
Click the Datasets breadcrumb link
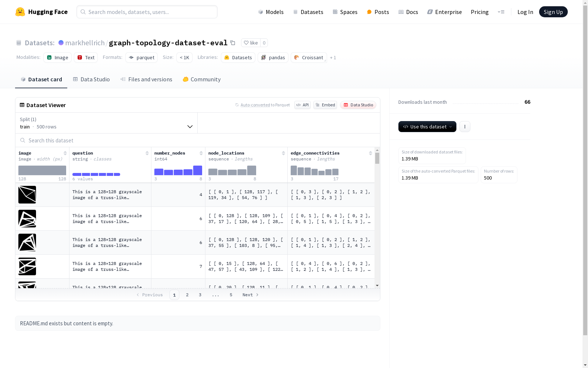coord(40,43)
